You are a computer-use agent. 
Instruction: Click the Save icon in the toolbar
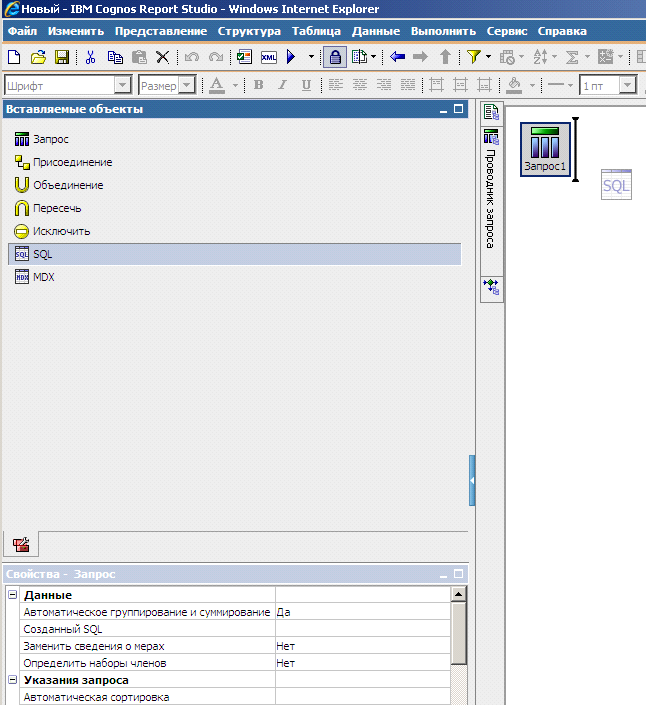click(x=62, y=57)
